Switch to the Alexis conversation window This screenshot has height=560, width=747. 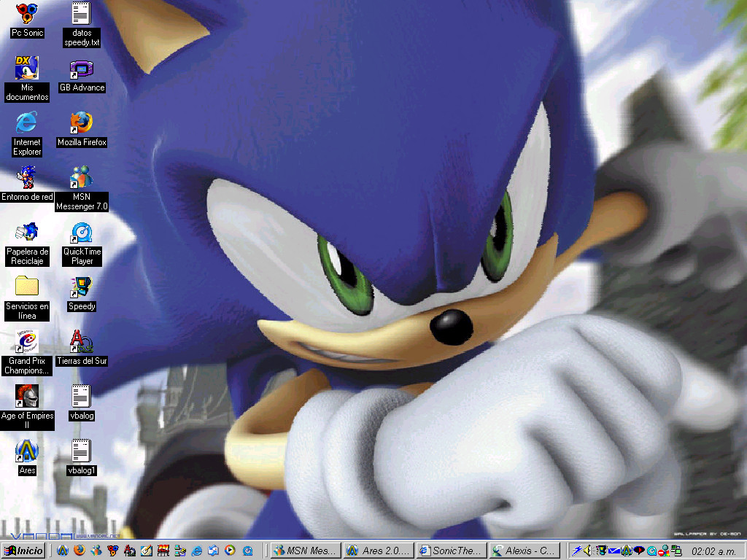coord(525,551)
